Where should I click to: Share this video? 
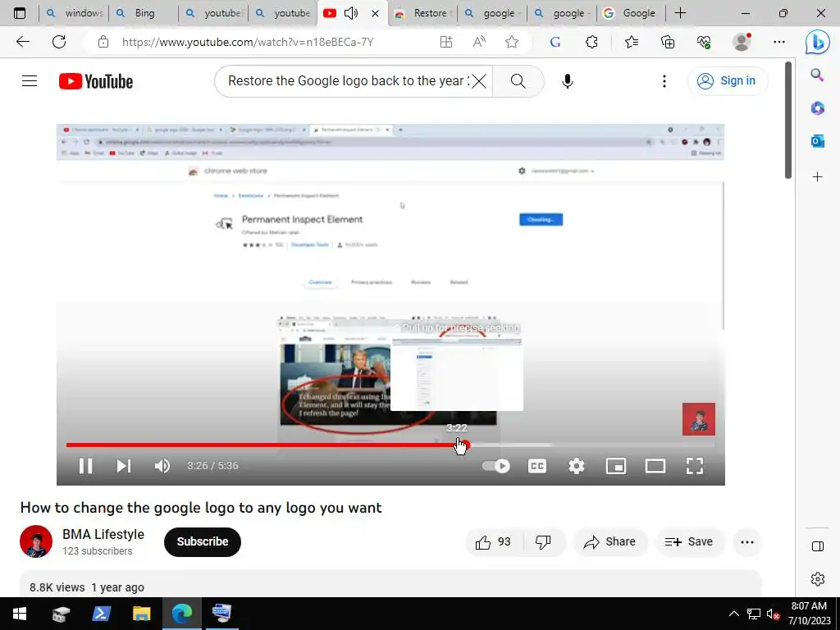pos(609,542)
